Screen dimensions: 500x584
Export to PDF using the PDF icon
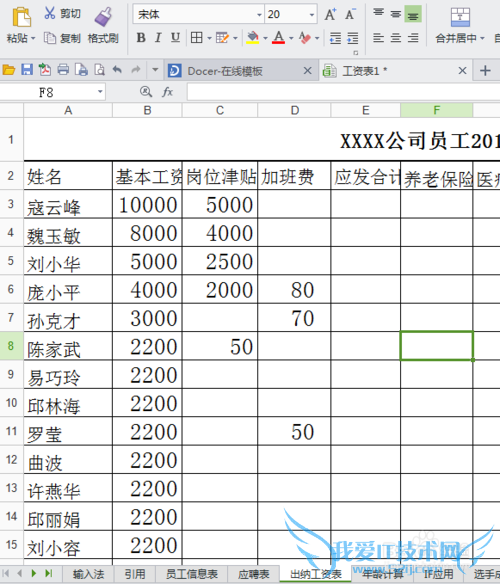45,70
